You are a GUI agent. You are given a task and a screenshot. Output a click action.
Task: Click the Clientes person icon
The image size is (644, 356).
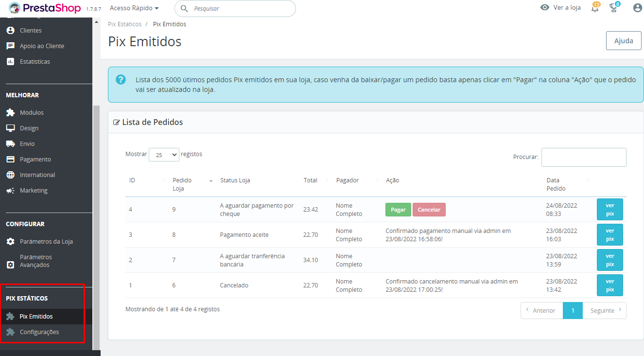[x=10, y=30]
